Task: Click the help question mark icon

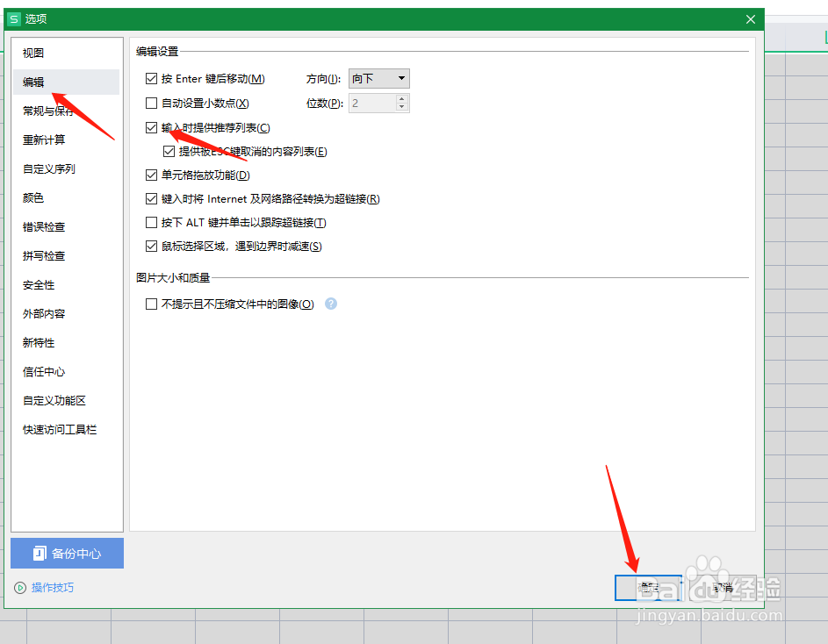Action: tap(332, 304)
